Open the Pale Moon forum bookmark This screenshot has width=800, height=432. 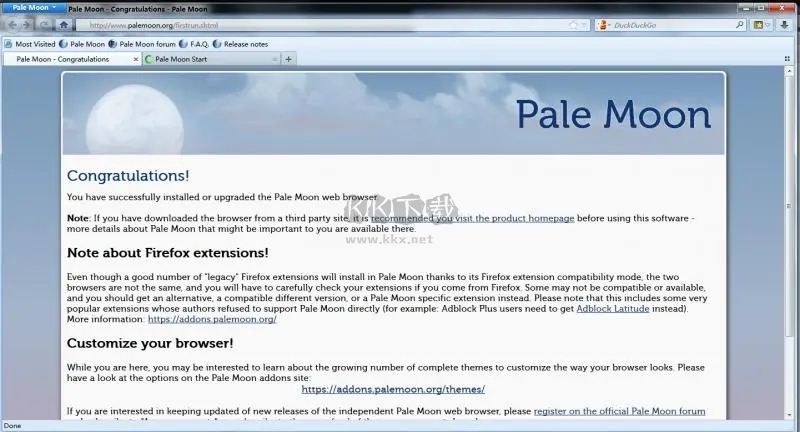pos(142,44)
